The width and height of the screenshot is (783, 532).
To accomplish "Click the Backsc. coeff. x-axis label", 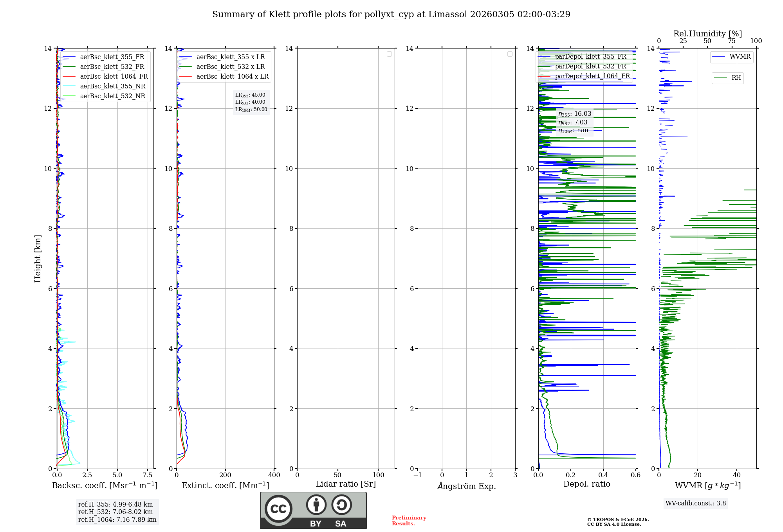I will point(105,485).
